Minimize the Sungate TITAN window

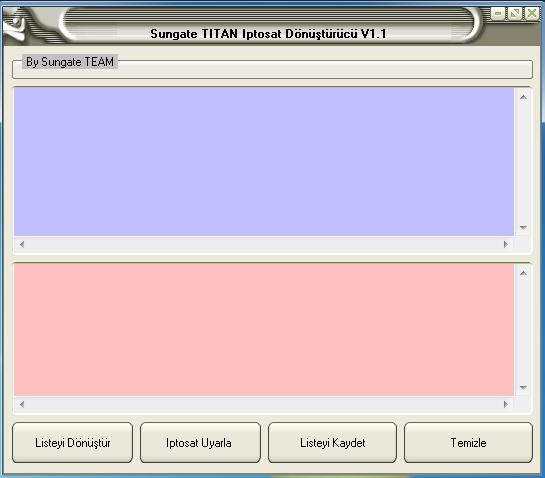click(498, 14)
